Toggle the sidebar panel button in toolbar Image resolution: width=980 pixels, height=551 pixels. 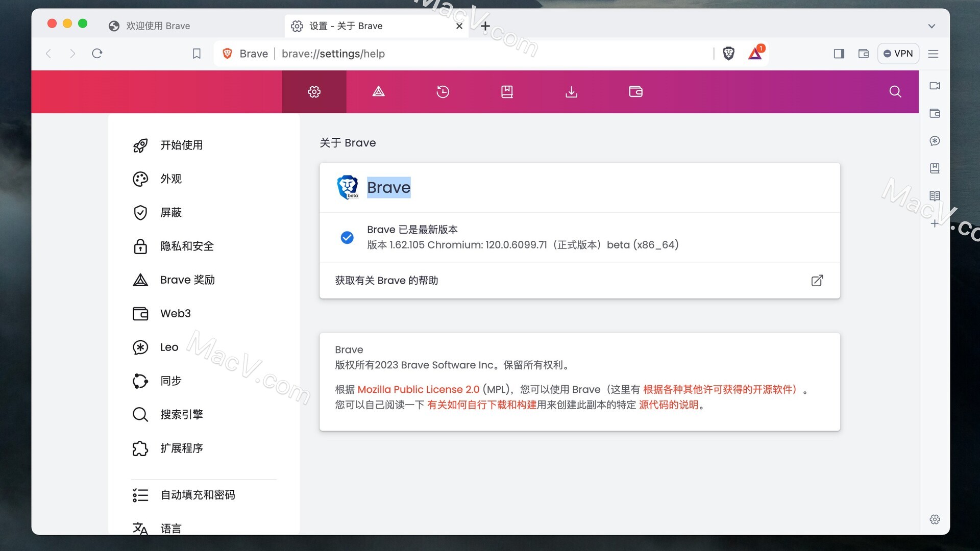click(x=839, y=54)
